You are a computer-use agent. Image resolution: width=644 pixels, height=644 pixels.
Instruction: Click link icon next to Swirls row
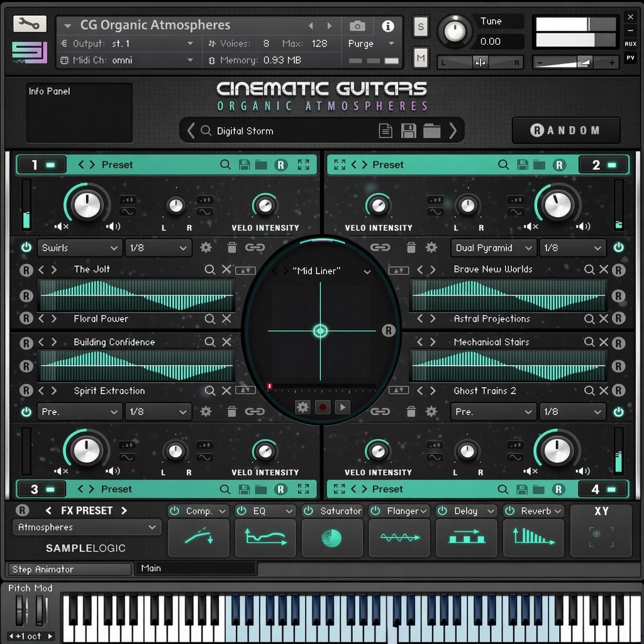pos(255,247)
